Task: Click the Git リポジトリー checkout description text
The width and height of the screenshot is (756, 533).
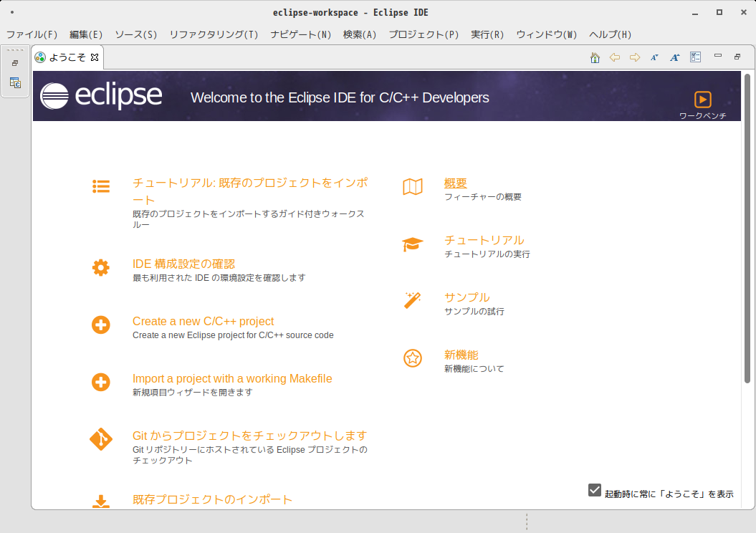Action: pyautogui.click(x=250, y=455)
